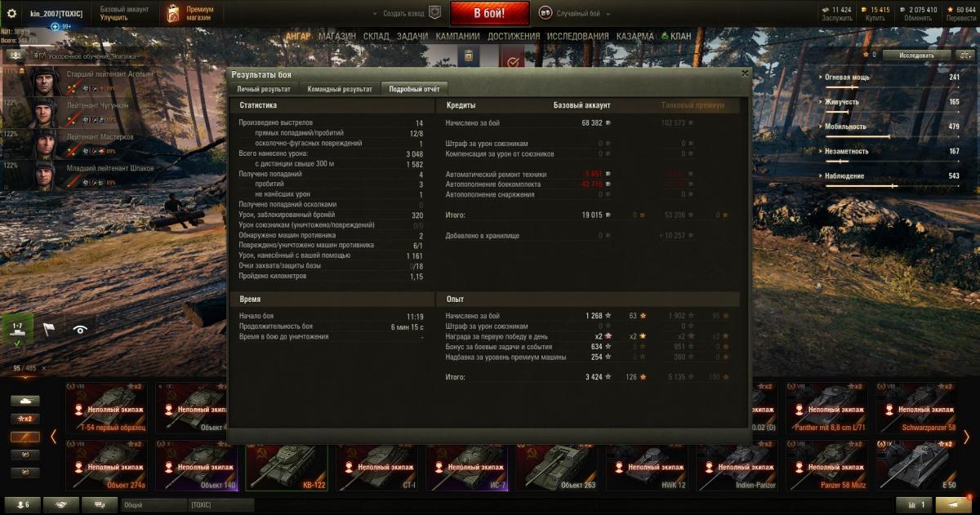Toggle the tank type carousel filter
This screenshot has width=980, height=515.
click(24, 402)
